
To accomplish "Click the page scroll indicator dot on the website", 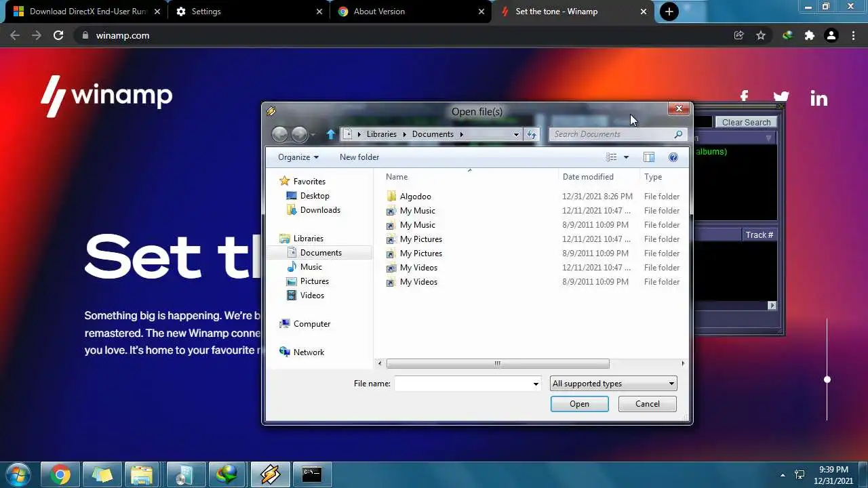I will click(827, 380).
